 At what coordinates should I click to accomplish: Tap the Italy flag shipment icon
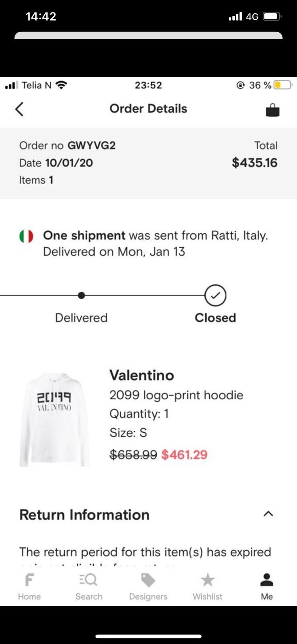point(26,236)
